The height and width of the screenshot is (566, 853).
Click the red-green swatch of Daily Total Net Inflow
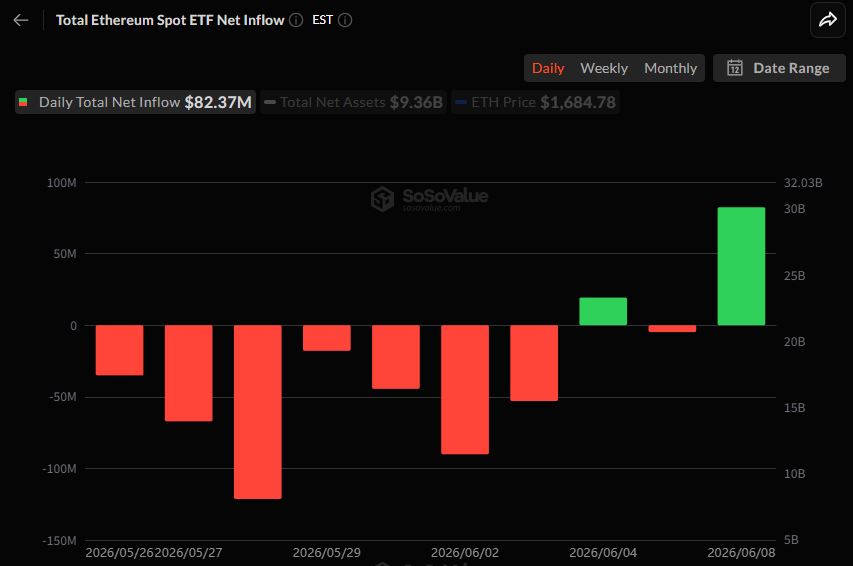tap(23, 102)
